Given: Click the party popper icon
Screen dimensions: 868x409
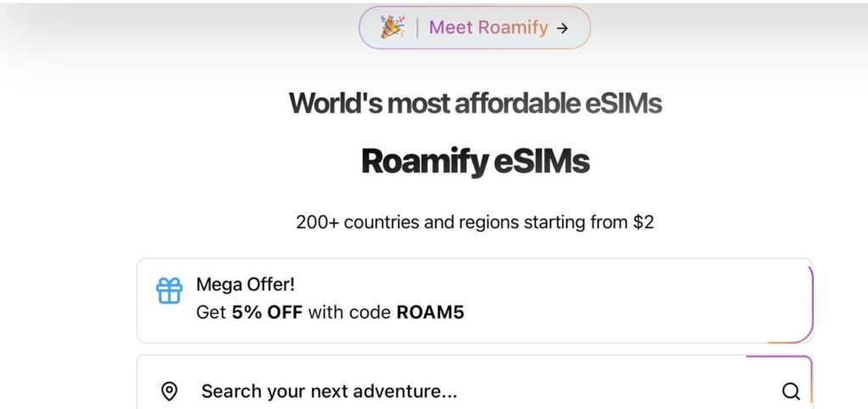Looking at the screenshot, I should pyautogui.click(x=392, y=27).
